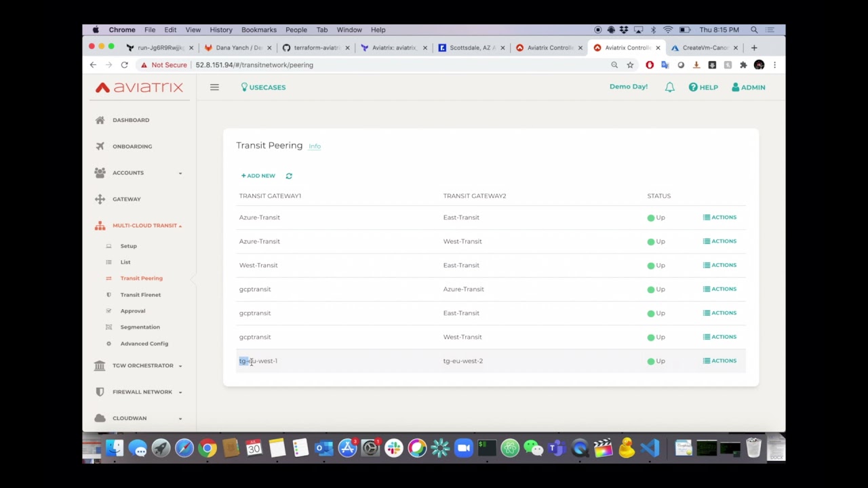Click the Onboarding airplane icon
This screenshot has height=488, width=868.
coord(100,146)
